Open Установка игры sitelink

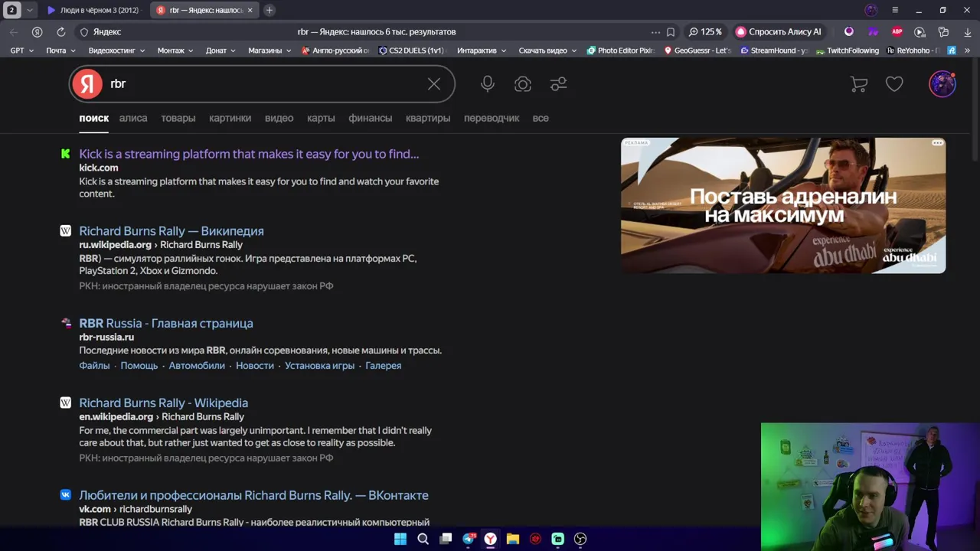point(319,366)
